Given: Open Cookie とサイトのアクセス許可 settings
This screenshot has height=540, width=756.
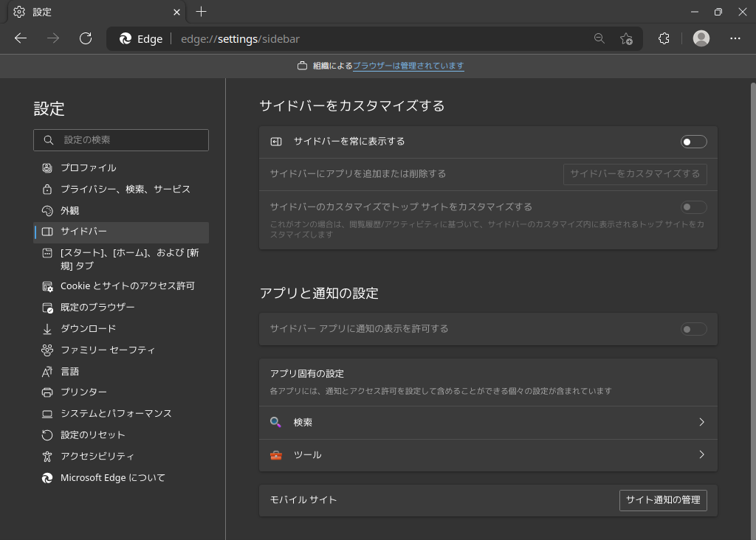Looking at the screenshot, I should [x=122, y=286].
